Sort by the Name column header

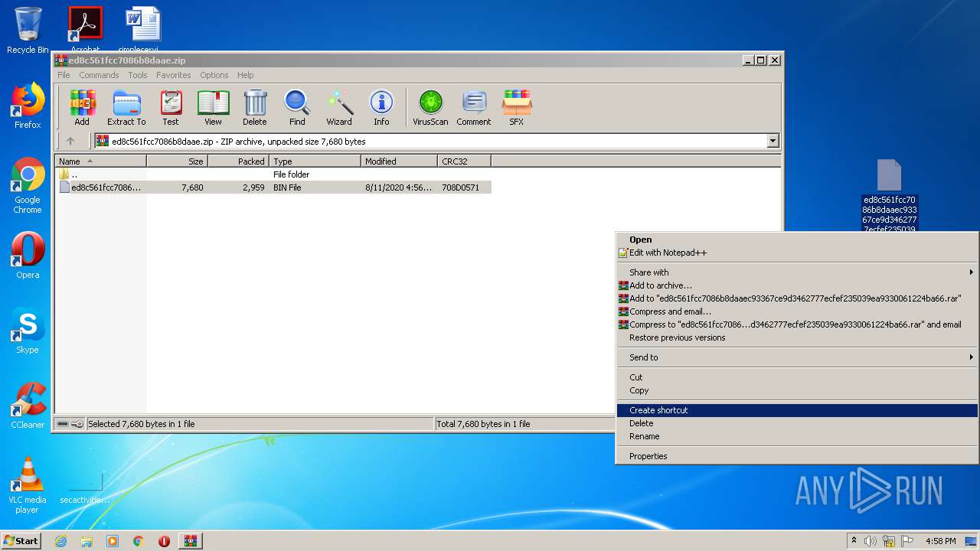point(100,161)
